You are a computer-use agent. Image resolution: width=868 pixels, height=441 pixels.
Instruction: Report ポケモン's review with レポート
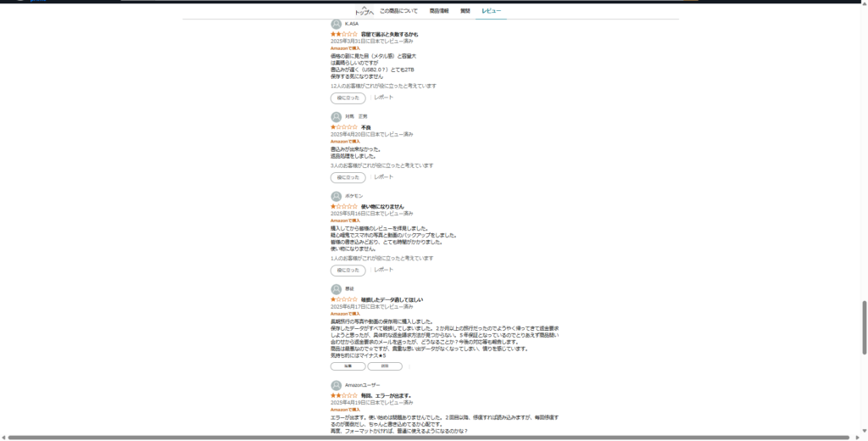[x=384, y=270]
